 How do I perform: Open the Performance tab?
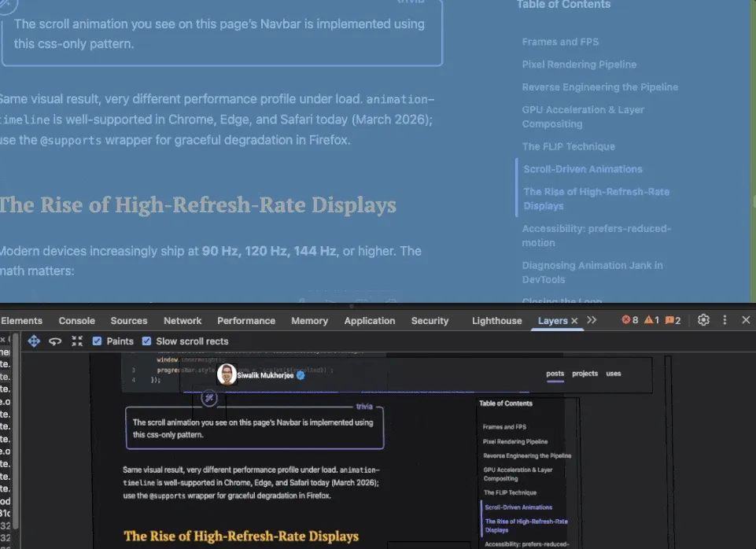click(x=245, y=320)
